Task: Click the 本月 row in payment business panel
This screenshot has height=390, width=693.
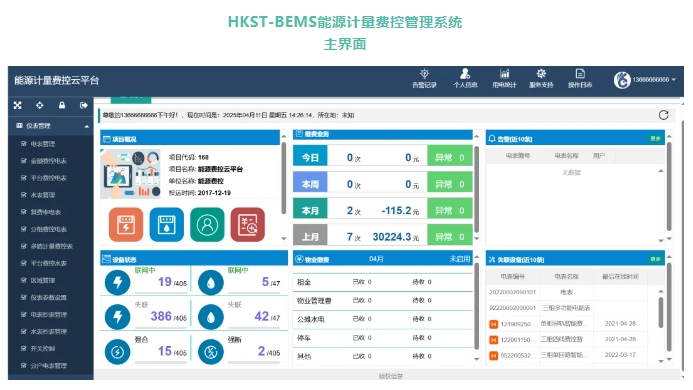Action: 383,210
